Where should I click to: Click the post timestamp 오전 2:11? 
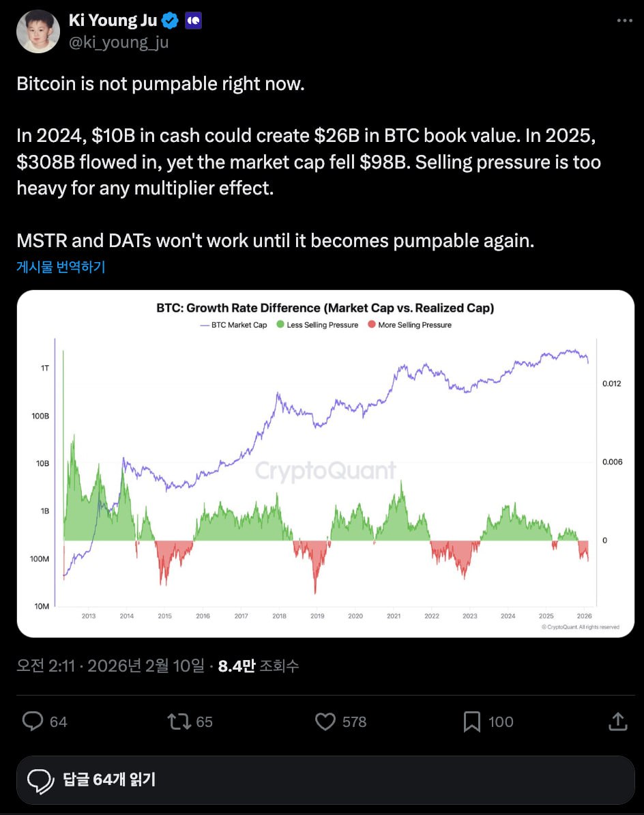pos(46,666)
